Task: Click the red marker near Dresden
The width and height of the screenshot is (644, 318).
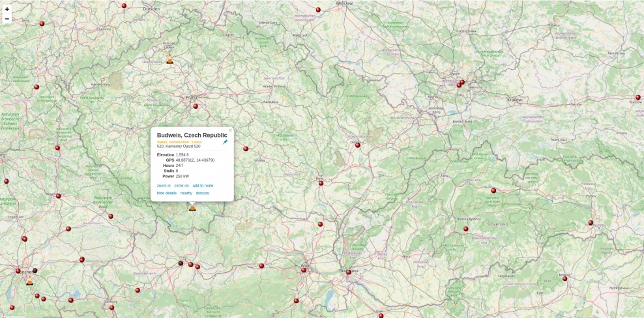Action: click(x=124, y=6)
